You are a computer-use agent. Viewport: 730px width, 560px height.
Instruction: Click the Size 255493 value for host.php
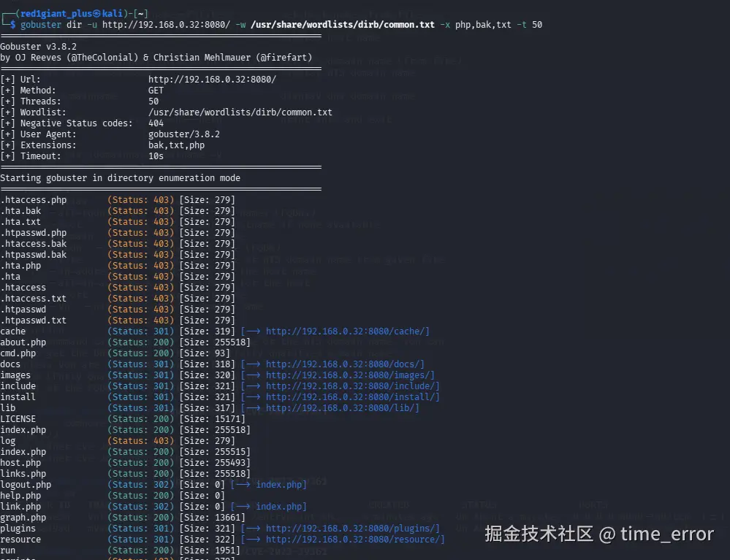(215, 463)
